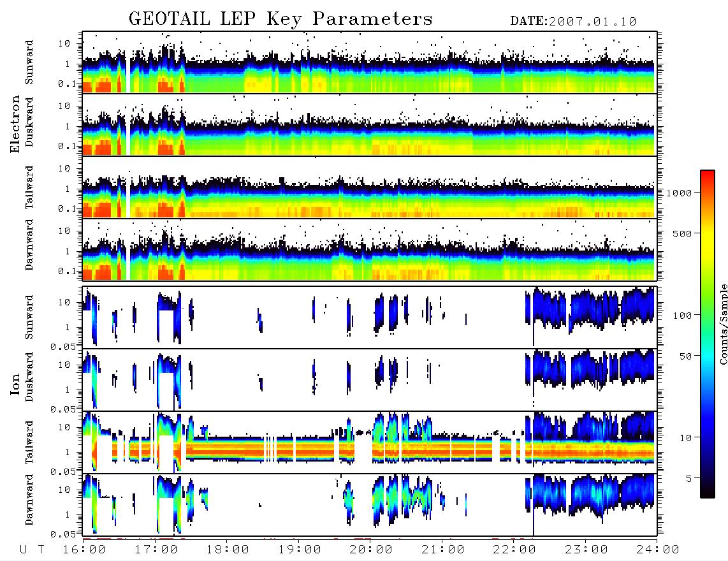The image size is (728, 561).
Task: Click the 100 tick label on the colorbar
Action: [x=682, y=316]
